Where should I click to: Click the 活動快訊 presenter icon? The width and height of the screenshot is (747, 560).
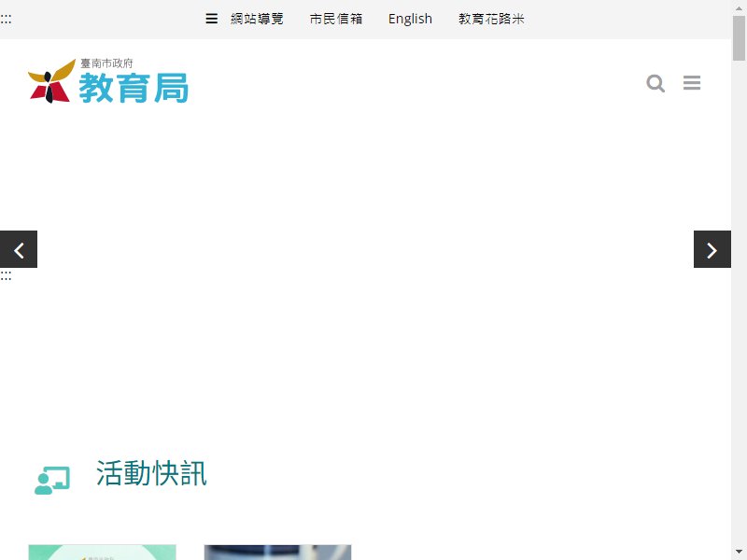52,480
